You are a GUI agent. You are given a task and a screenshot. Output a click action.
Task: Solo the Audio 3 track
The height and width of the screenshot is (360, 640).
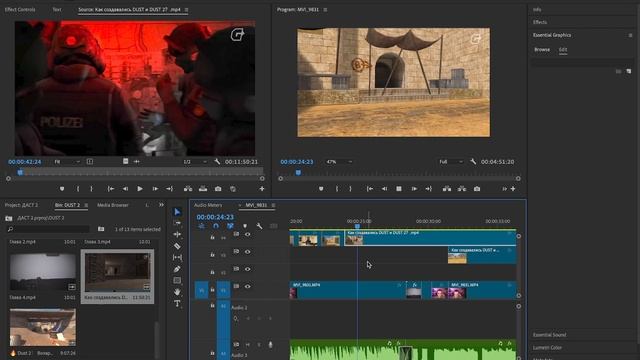pos(259,345)
